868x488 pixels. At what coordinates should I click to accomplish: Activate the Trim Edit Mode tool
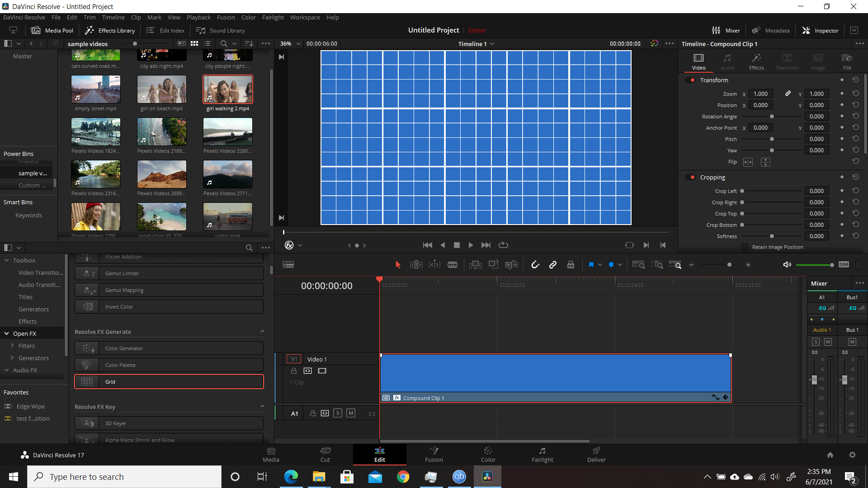pos(416,265)
